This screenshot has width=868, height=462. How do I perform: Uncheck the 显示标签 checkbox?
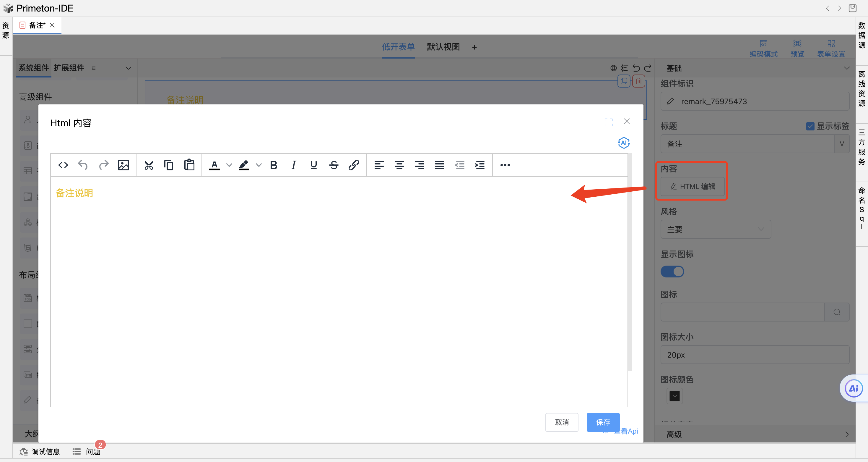pyautogui.click(x=810, y=126)
